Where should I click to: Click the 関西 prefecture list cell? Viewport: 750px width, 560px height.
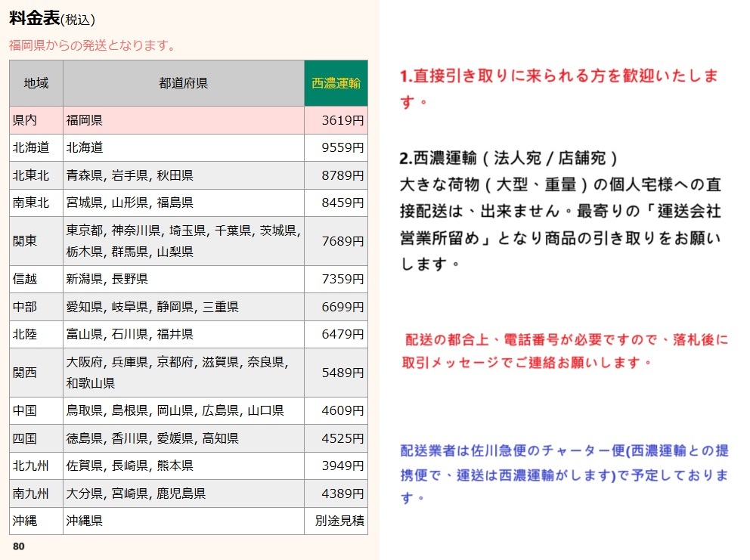(181, 371)
